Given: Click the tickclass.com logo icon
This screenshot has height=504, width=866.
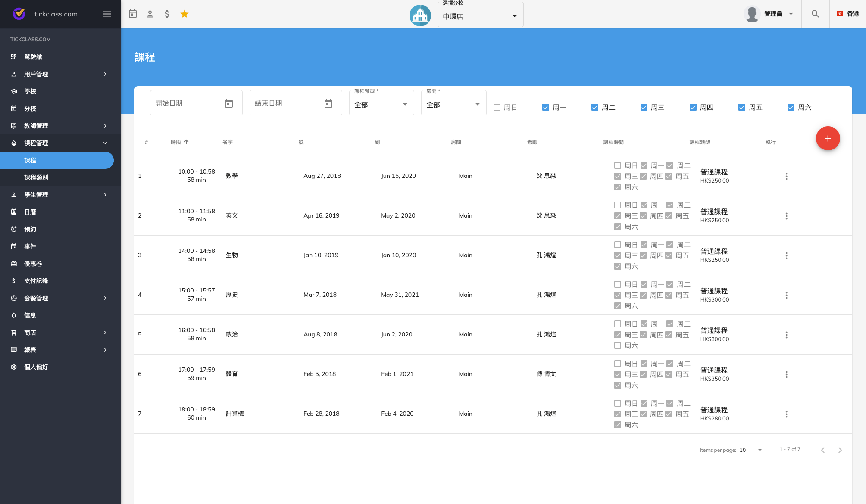Looking at the screenshot, I should pyautogui.click(x=19, y=14).
